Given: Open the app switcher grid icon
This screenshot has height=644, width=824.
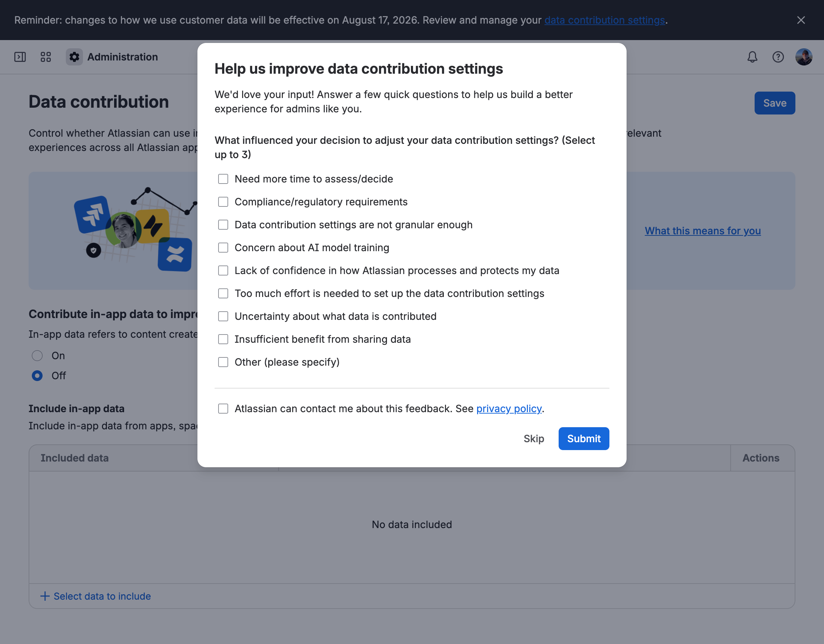Looking at the screenshot, I should pos(46,57).
